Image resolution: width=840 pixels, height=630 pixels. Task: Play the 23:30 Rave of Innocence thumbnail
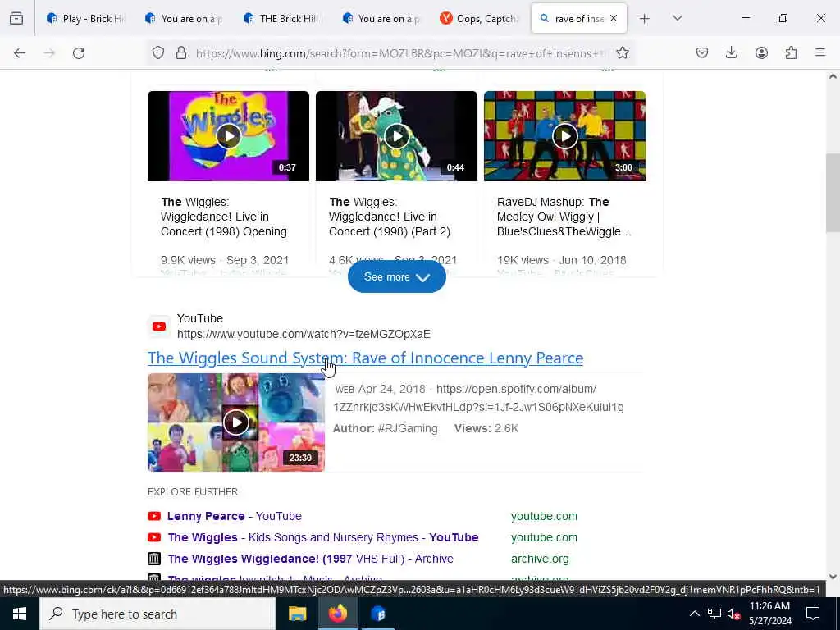click(236, 422)
